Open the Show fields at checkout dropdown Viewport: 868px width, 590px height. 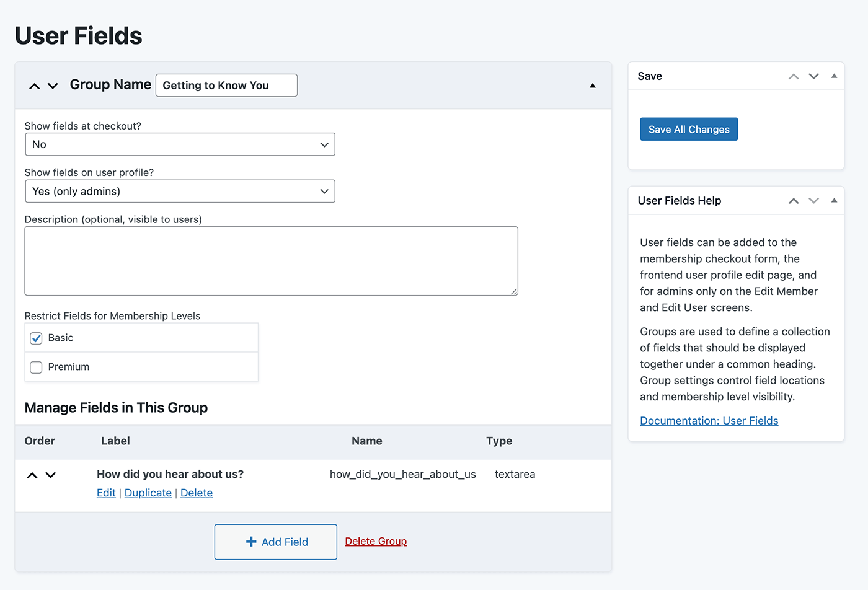(x=180, y=144)
